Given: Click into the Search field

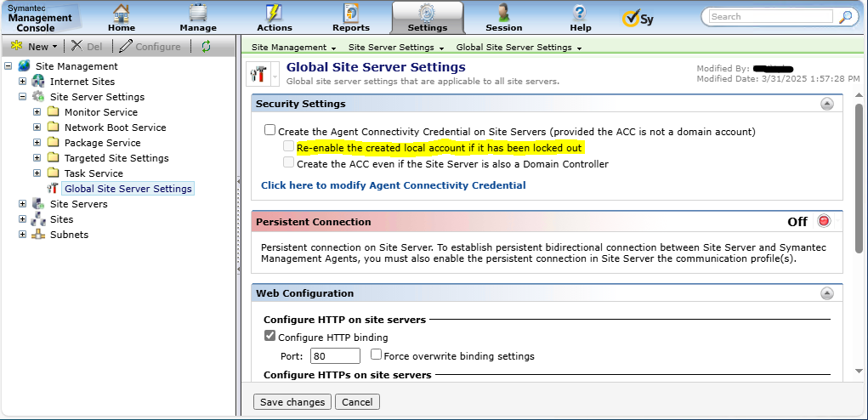Looking at the screenshot, I should click(x=771, y=17).
